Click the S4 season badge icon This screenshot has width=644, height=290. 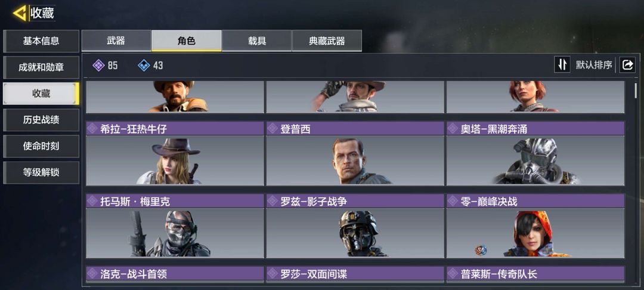pyautogui.click(x=481, y=250)
